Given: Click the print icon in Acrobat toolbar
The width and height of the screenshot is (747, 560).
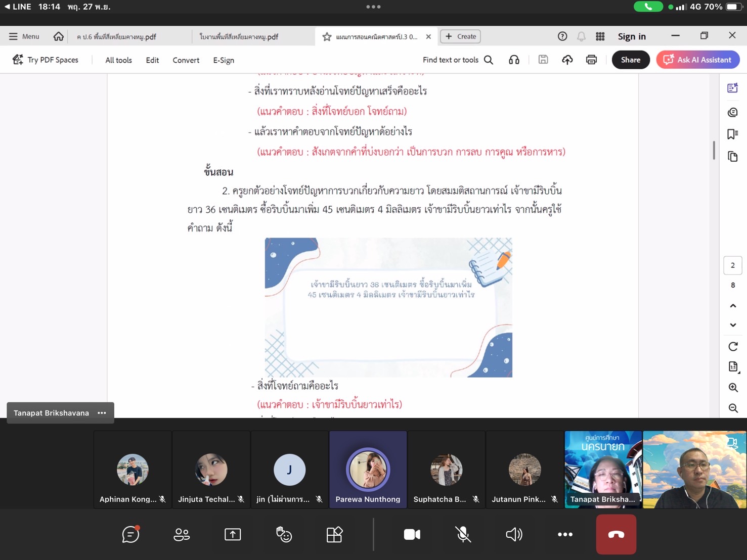Looking at the screenshot, I should pyautogui.click(x=591, y=60).
